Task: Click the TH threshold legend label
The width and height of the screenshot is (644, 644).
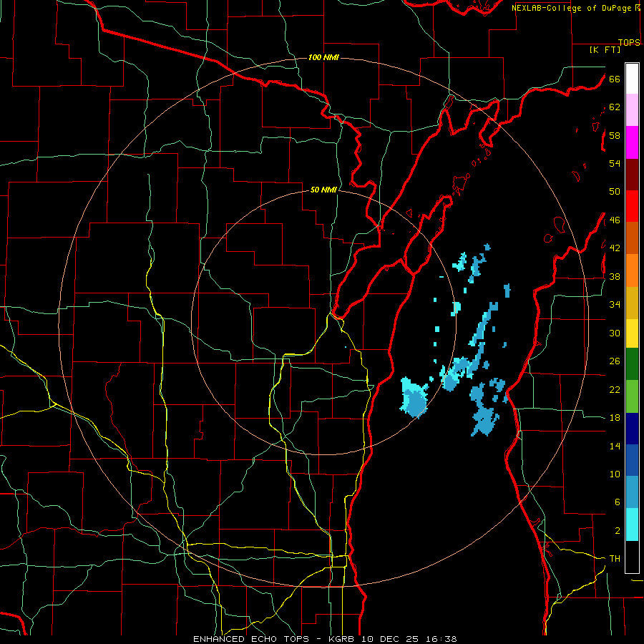Action: [x=615, y=559]
